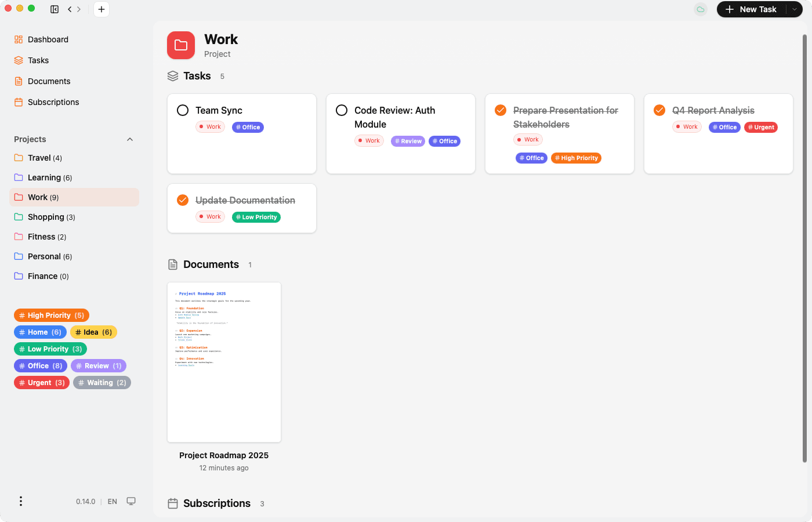The image size is (812, 522).
Task: Switch language by clicking EN
Action: (x=112, y=501)
